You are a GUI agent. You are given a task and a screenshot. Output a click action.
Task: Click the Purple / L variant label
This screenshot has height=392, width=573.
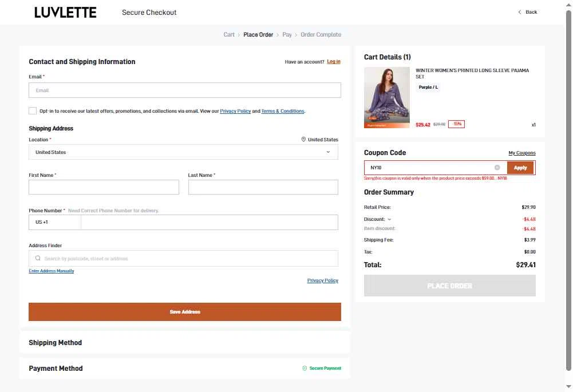[428, 88]
